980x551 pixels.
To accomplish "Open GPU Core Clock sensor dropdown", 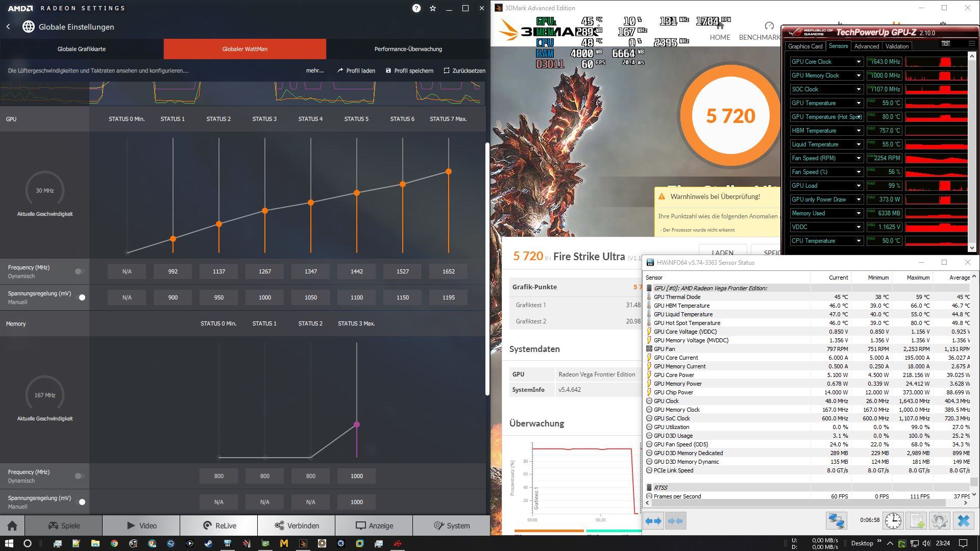I will [859, 62].
